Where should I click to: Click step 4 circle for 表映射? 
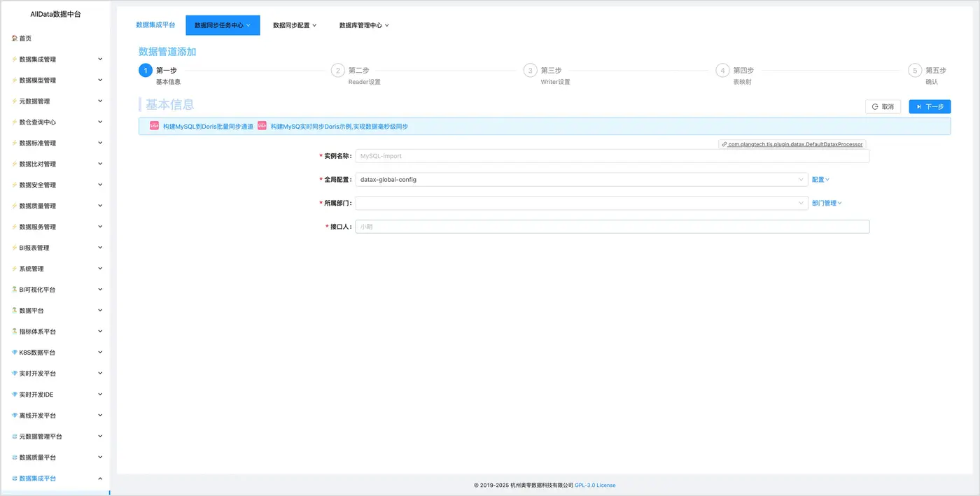point(722,71)
